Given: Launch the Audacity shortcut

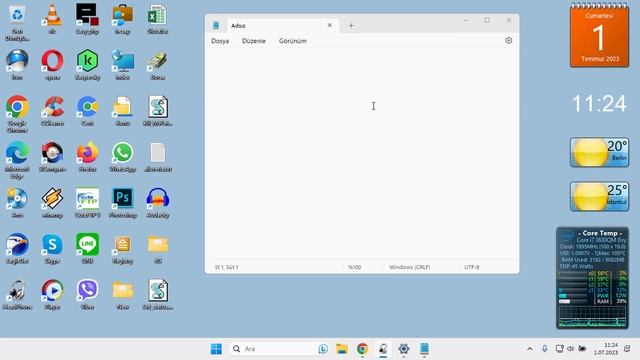Looking at the screenshot, I should (x=158, y=203).
